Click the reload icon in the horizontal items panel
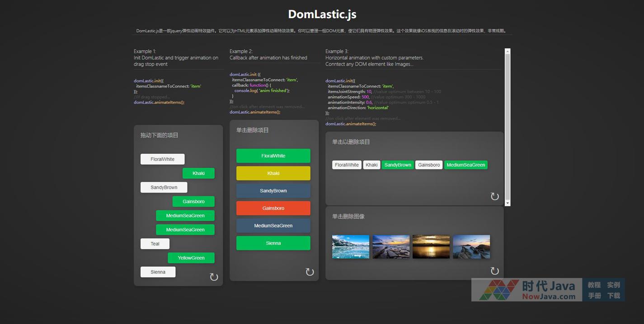The height and width of the screenshot is (324, 644). click(494, 196)
